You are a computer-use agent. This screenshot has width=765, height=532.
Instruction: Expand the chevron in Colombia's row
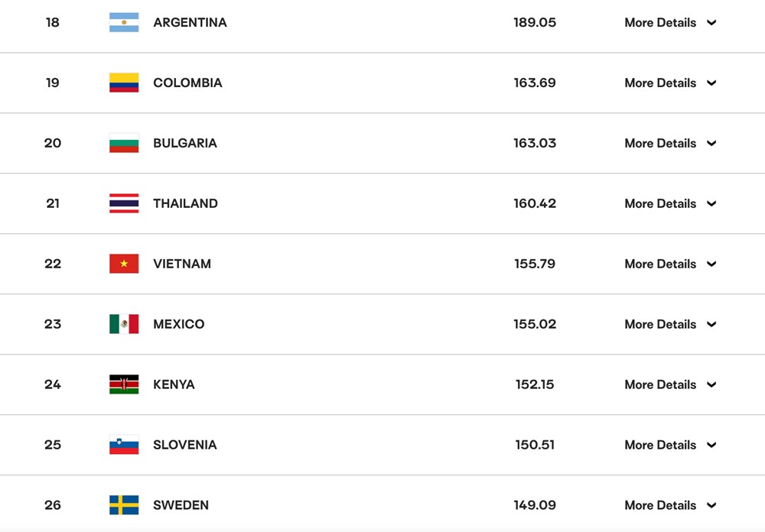[711, 83]
